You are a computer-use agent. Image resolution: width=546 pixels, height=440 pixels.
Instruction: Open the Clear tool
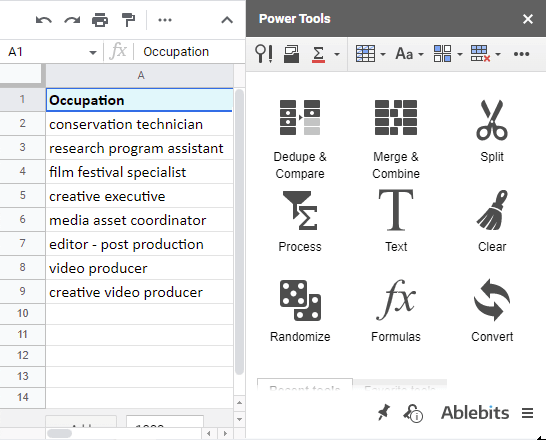coord(492,221)
